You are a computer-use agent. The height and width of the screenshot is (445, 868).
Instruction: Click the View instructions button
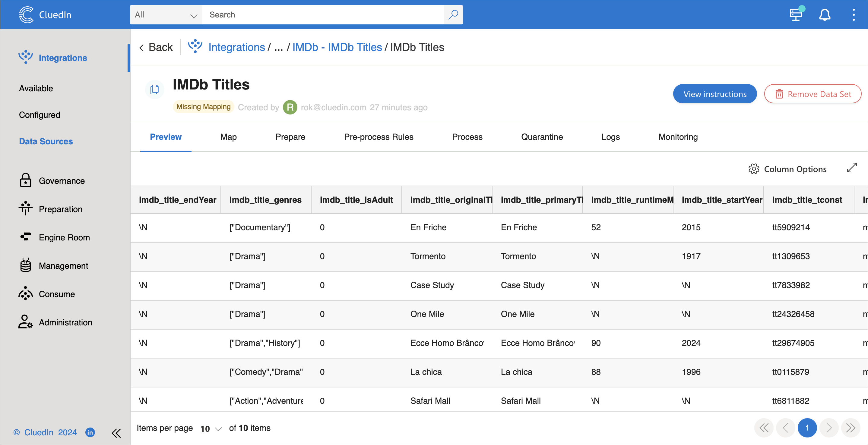(715, 94)
